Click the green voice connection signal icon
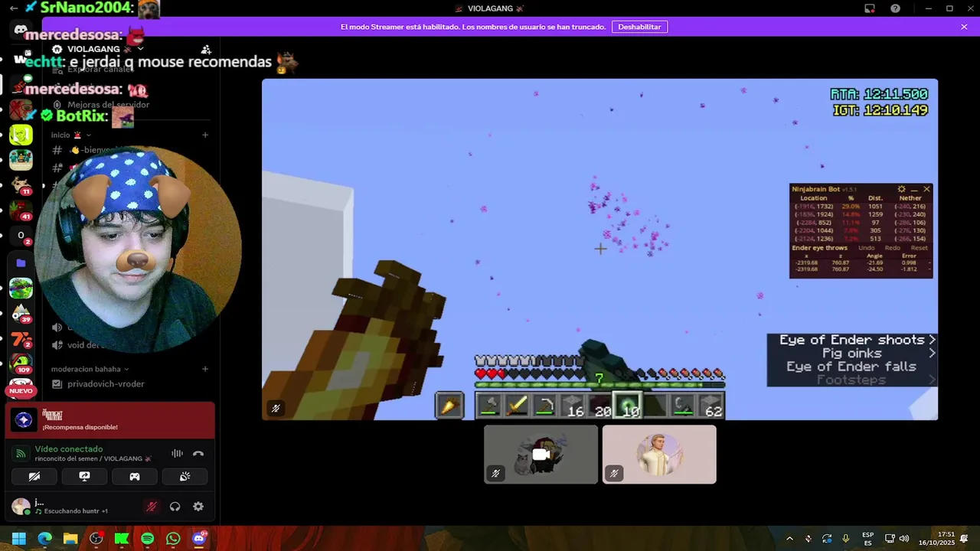 21,453
